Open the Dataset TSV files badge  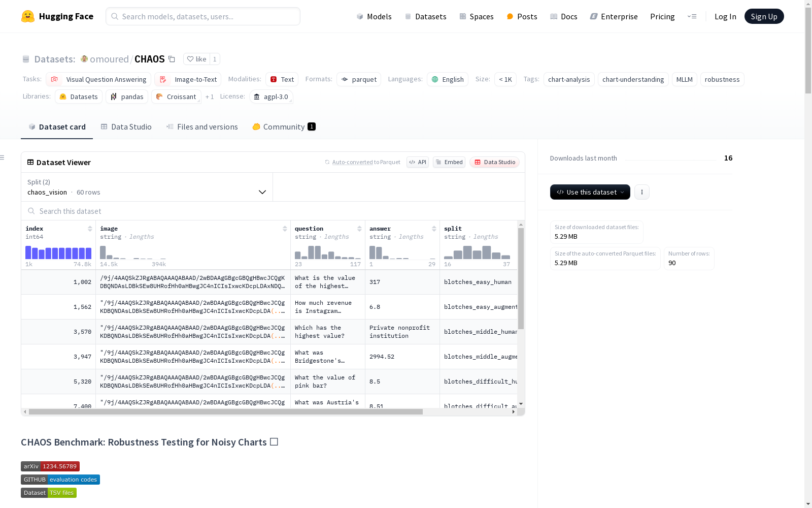[x=49, y=493]
